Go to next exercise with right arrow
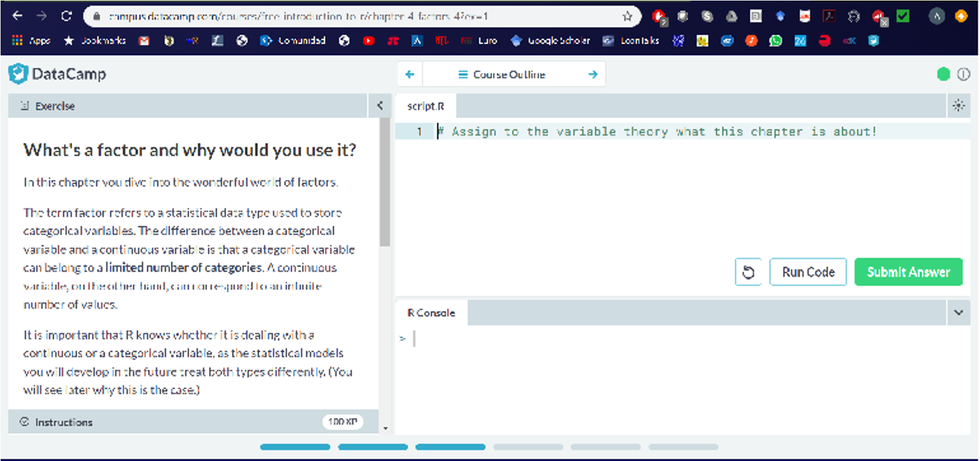This screenshot has height=461, width=980. tap(593, 75)
